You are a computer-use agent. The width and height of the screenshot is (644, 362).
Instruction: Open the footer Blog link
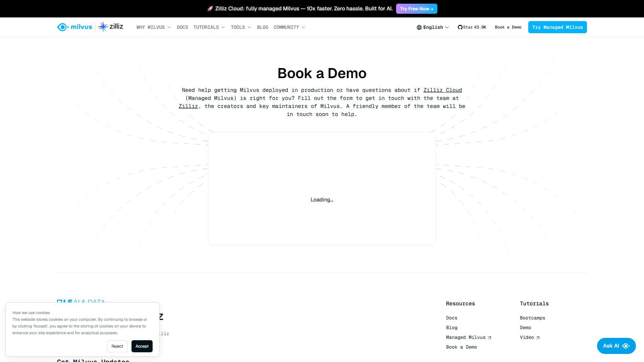(451, 327)
